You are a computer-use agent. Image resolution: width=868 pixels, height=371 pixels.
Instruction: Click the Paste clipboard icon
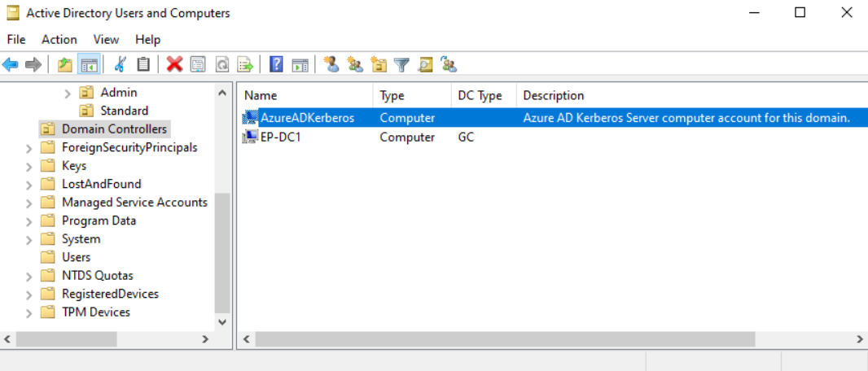pos(143,65)
